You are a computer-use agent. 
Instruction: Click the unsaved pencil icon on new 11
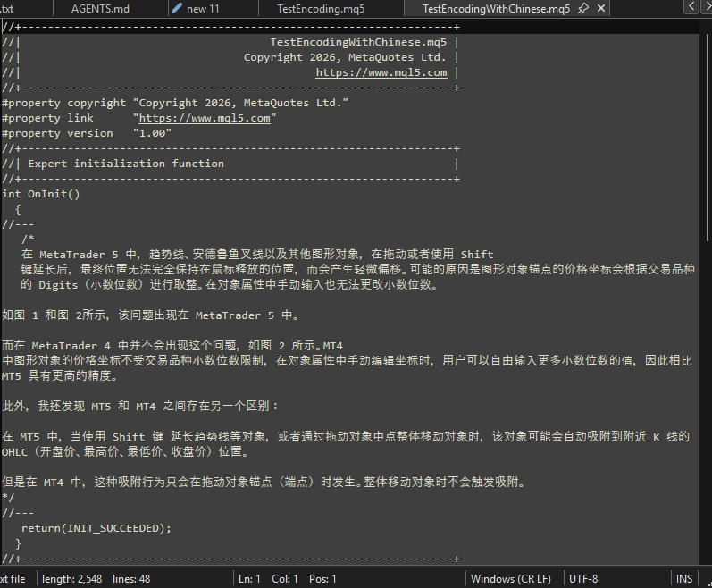pos(177,8)
